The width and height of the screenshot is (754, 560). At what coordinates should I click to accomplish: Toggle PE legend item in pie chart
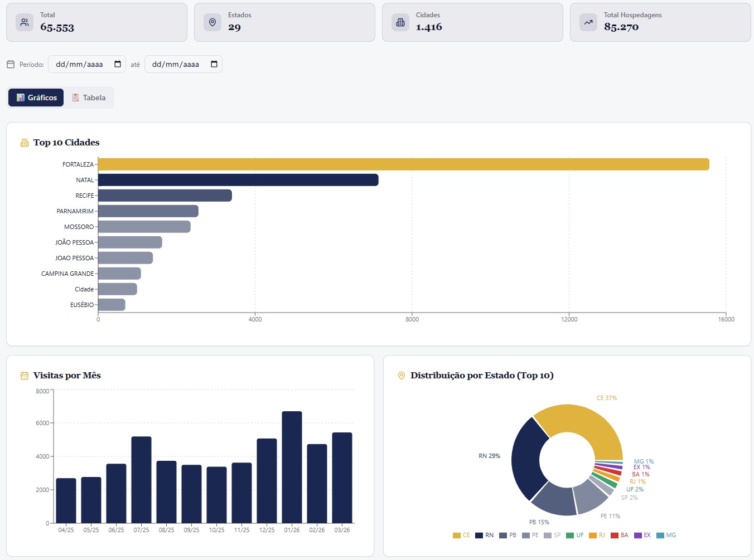(x=530, y=535)
